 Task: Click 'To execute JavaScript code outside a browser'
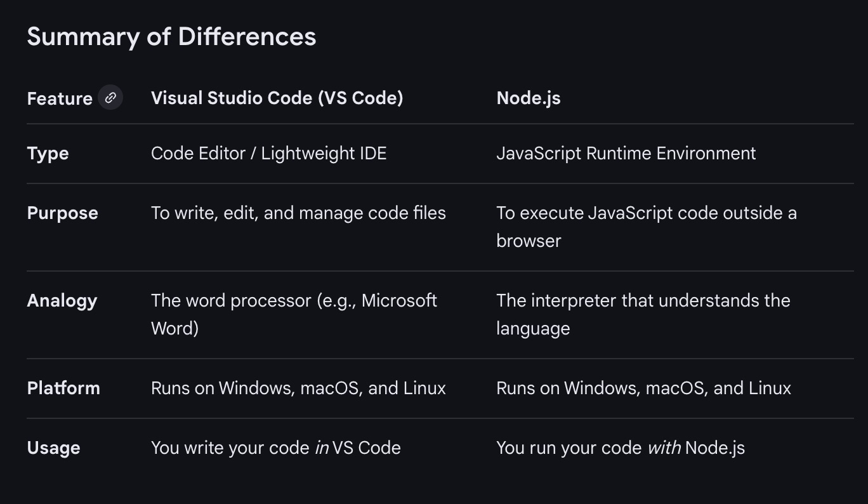pyautogui.click(x=647, y=227)
